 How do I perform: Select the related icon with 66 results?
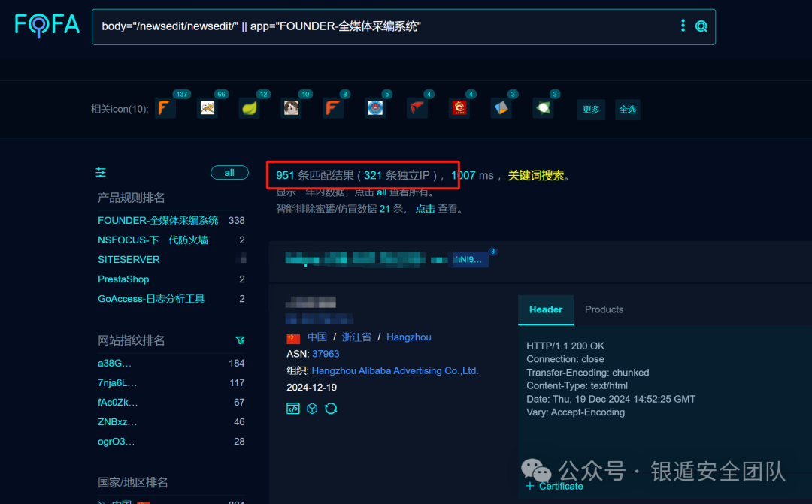[x=208, y=108]
